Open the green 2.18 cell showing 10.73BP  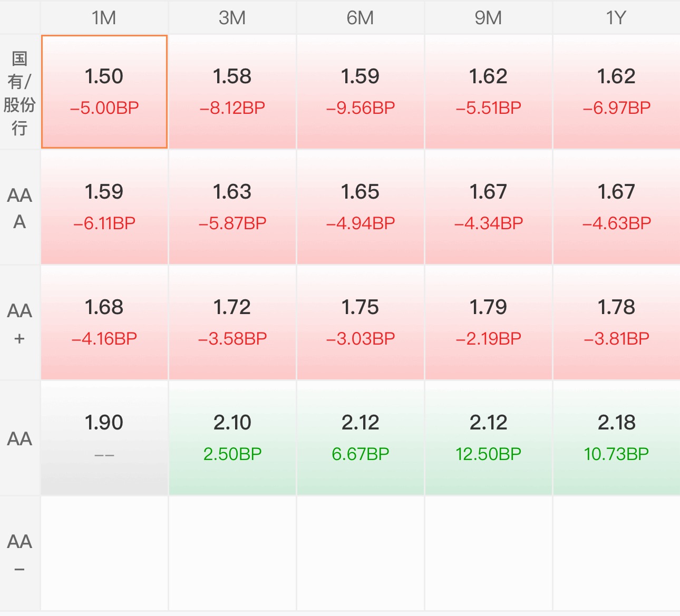617,438
